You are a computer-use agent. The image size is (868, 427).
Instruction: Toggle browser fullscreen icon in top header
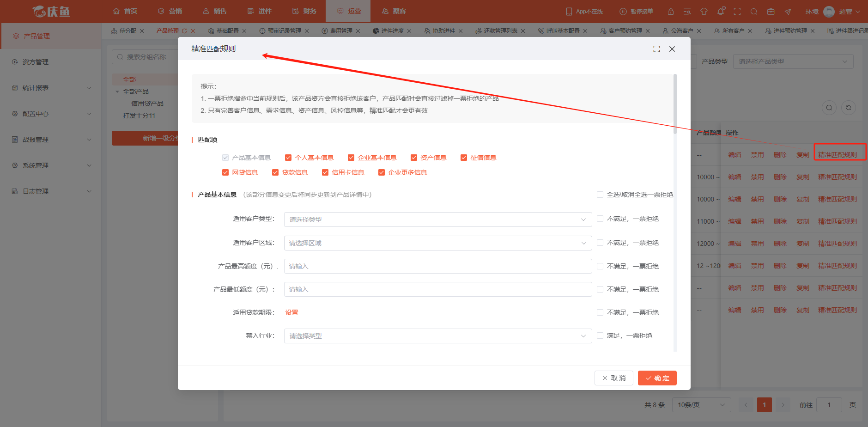pos(737,12)
